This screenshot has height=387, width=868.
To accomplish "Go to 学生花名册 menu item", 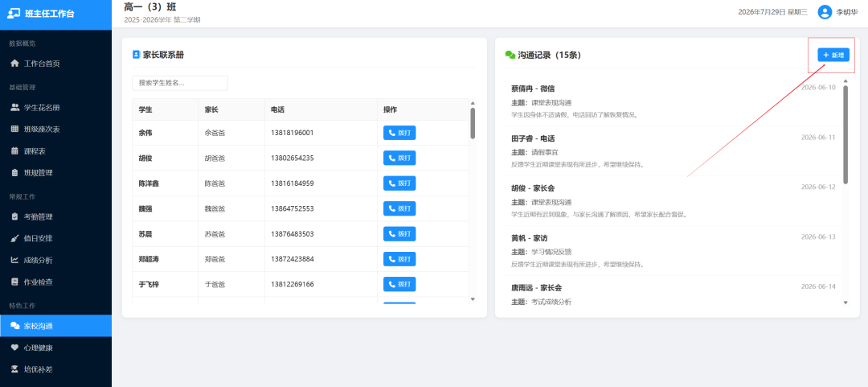I will pos(55,108).
